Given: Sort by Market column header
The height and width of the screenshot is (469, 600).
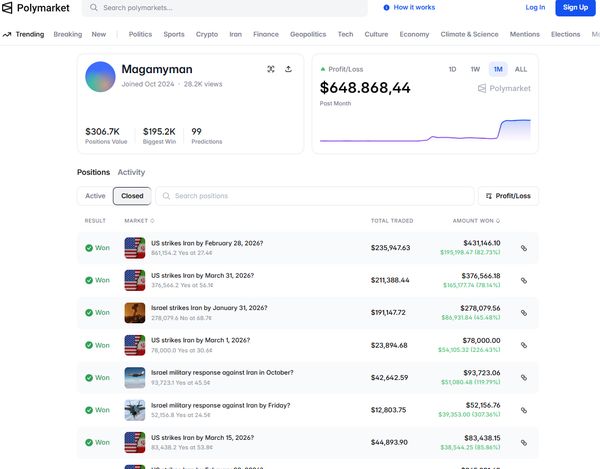Looking at the screenshot, I should pyautogui.click(x=139, y=221).
